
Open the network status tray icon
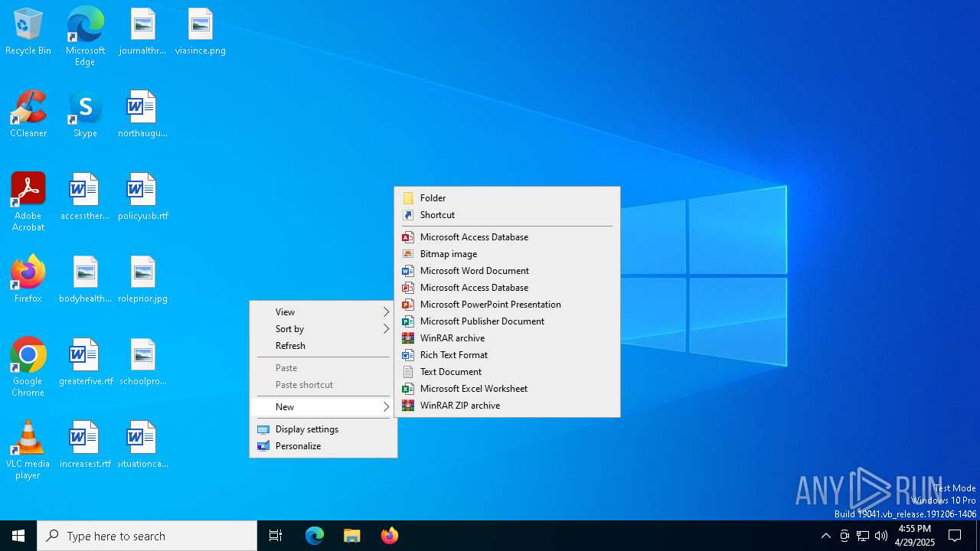click(x=863, y=536)
